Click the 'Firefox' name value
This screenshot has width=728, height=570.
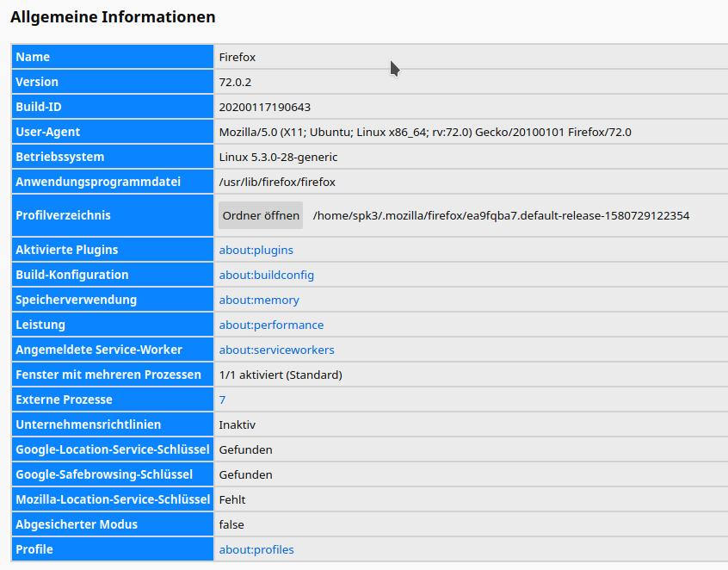[238, 57]
